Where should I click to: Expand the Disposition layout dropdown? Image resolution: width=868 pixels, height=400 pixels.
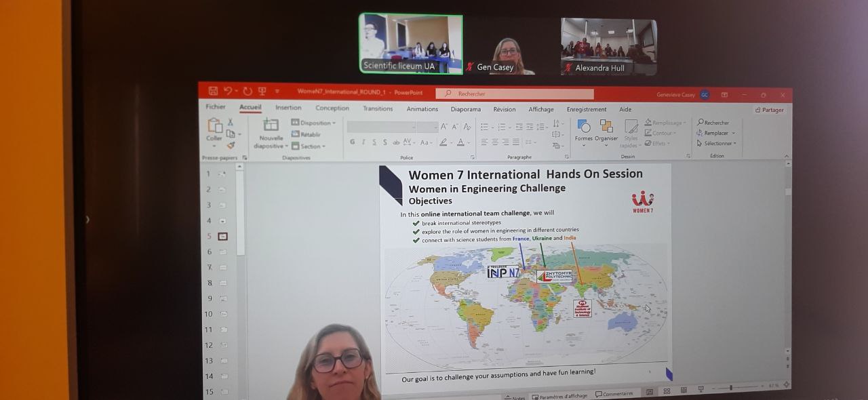(313, 123)
